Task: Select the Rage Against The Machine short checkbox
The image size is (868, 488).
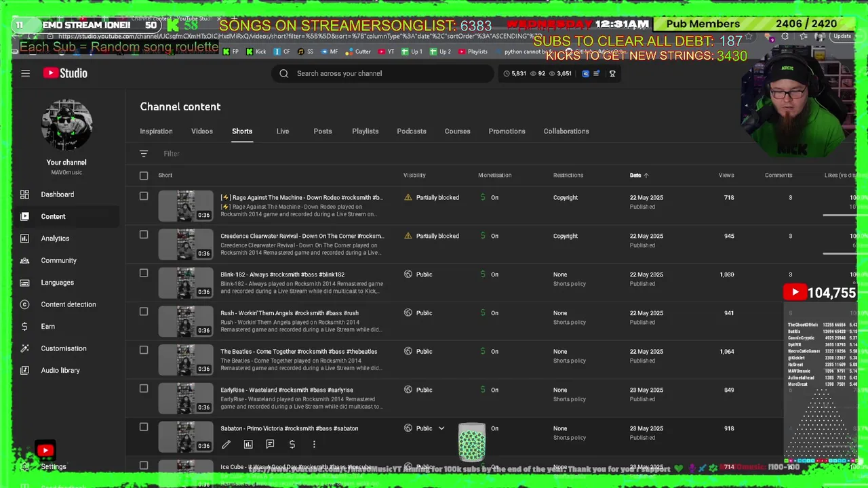Action: 144,196
